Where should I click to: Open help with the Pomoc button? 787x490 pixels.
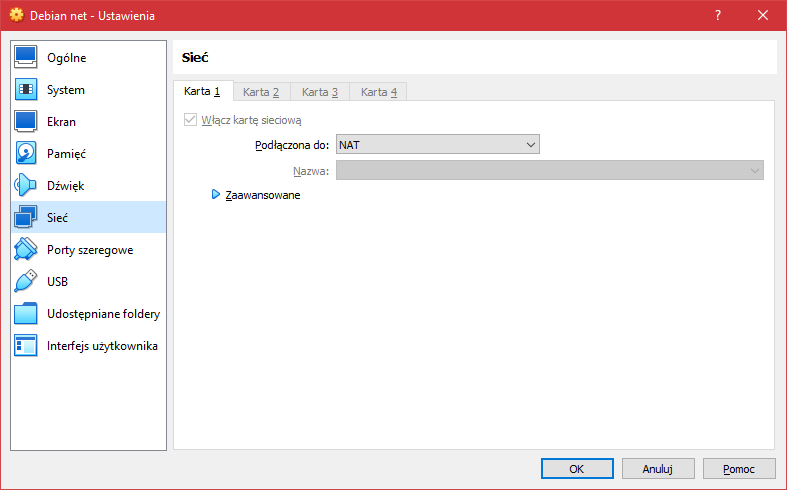pos(738,468)
